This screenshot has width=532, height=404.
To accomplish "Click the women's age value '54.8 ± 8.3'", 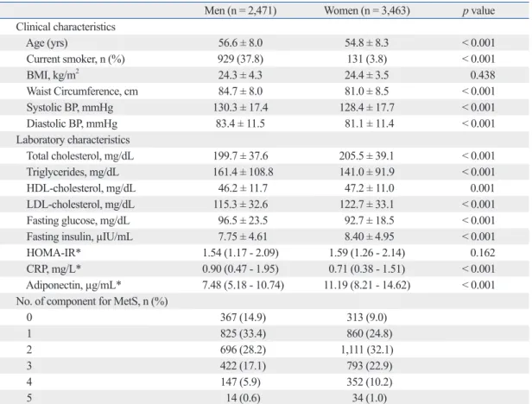I will [367, 43].
